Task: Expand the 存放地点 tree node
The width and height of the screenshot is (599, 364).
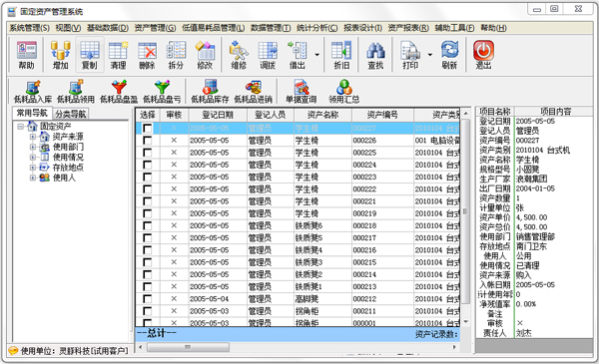Action: click(33, 168)
